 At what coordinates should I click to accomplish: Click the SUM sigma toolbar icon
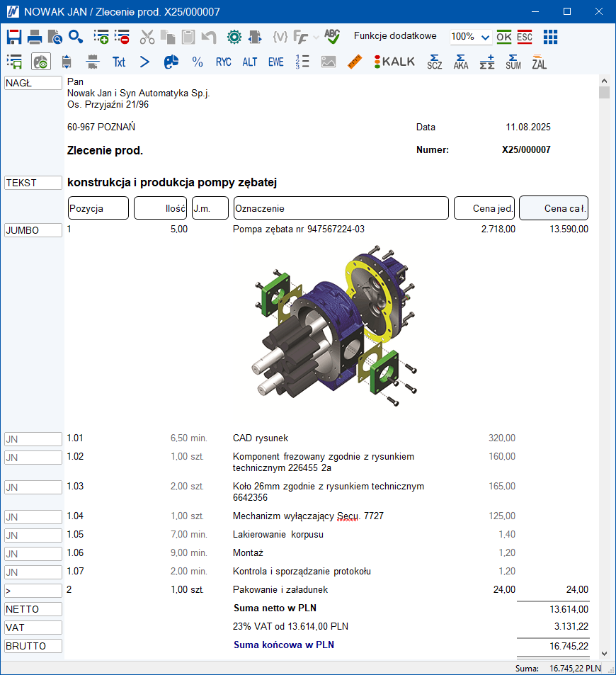pos(513,62)
